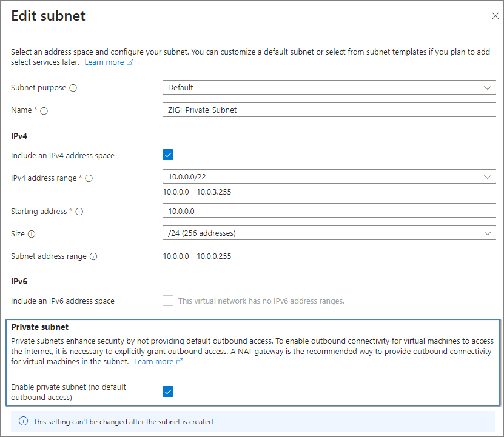Close the Edit subnet panel

click(x=495, y=16)
